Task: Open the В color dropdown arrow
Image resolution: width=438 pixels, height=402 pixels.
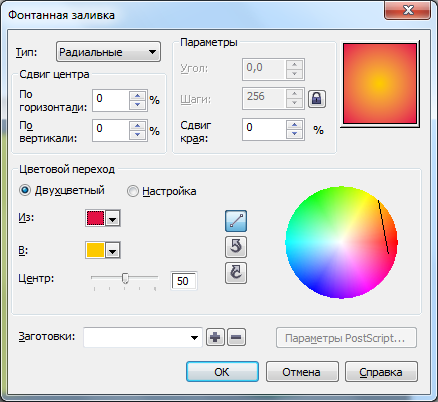Action: (113, 250)
